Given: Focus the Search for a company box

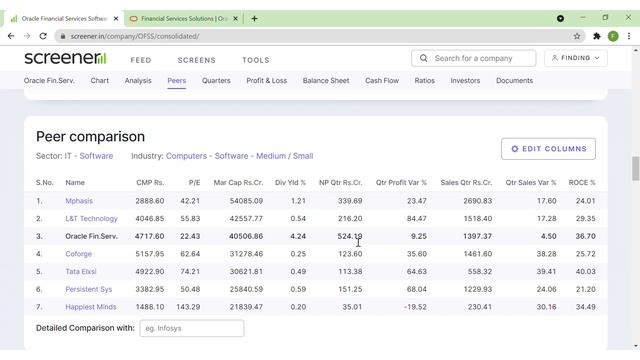Looking at the screenshot, I should (473, 58).
